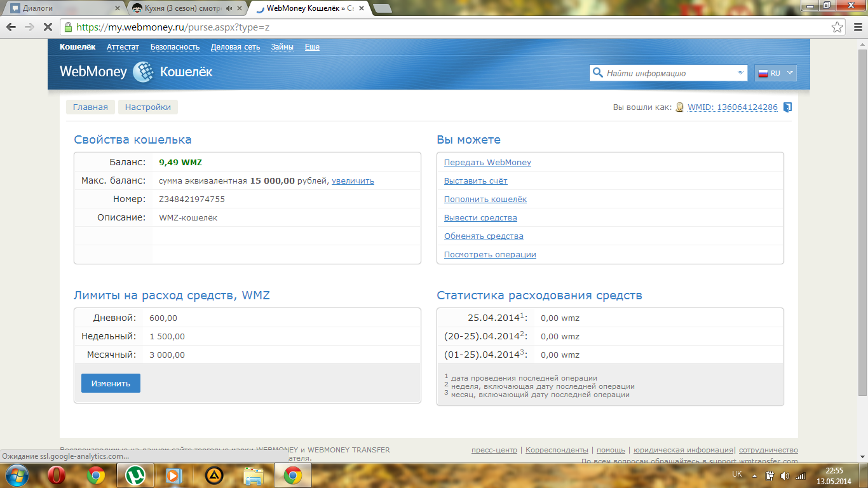Open first Chrome icon on the taskbar
The width and height of the screenshot is (868, 488).
click(x=96, y=475)
